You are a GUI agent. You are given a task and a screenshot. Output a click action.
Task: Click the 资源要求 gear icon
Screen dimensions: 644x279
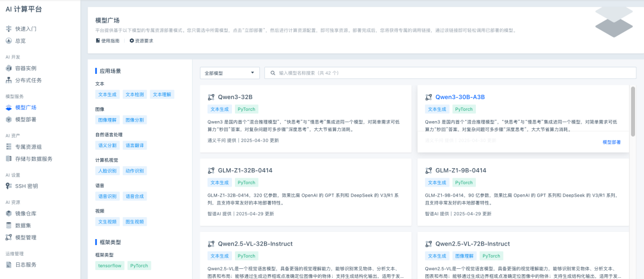pos(131,41)
